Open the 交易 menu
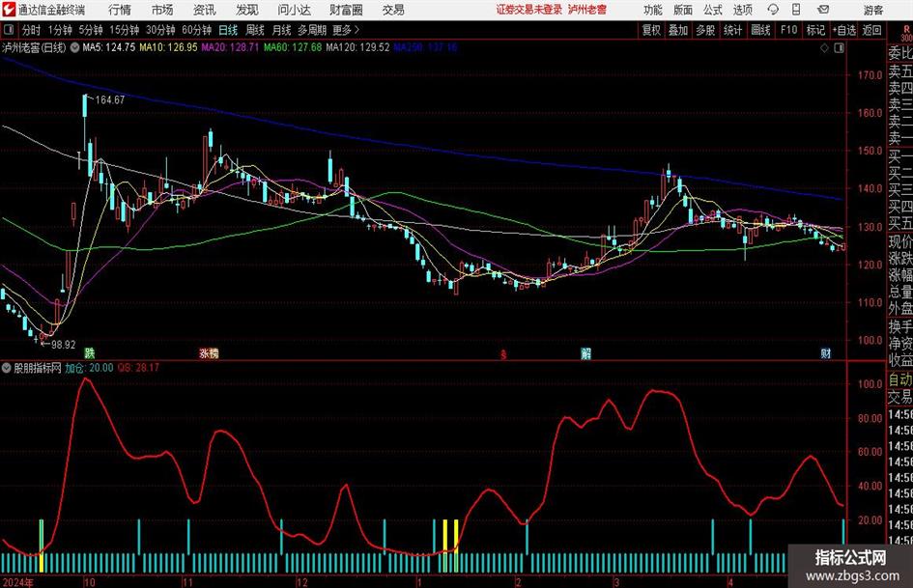The image size is (913, 588). [x=393, y=10]
